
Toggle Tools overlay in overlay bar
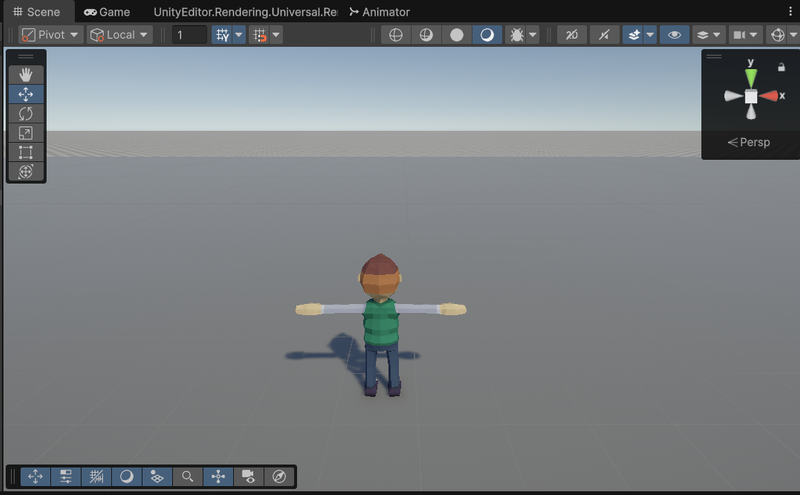(35, 476)
